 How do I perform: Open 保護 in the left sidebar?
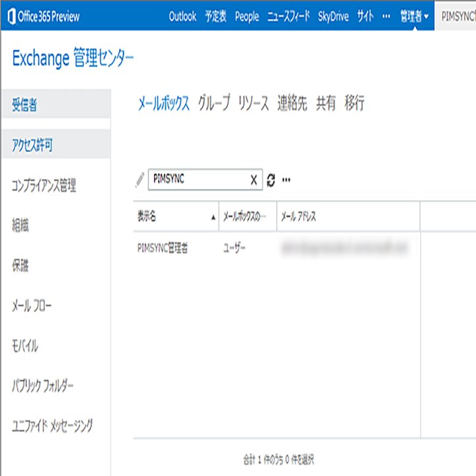(20, 265)
